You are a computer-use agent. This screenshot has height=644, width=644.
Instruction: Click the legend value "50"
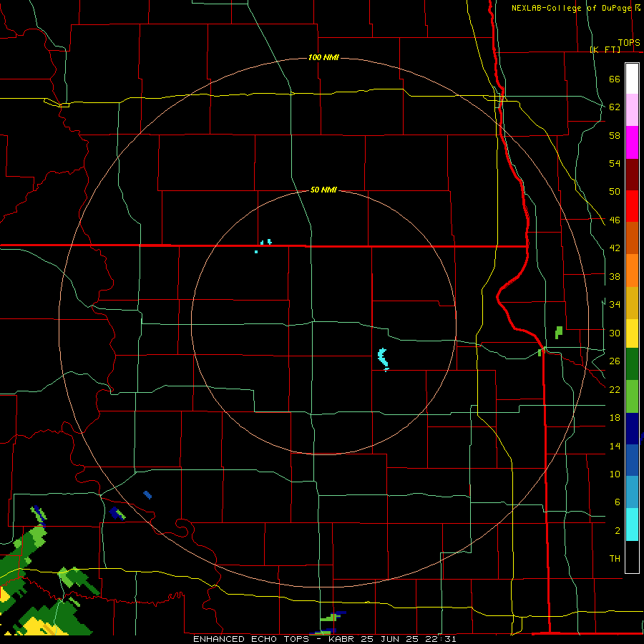click(x=615, y=192)
